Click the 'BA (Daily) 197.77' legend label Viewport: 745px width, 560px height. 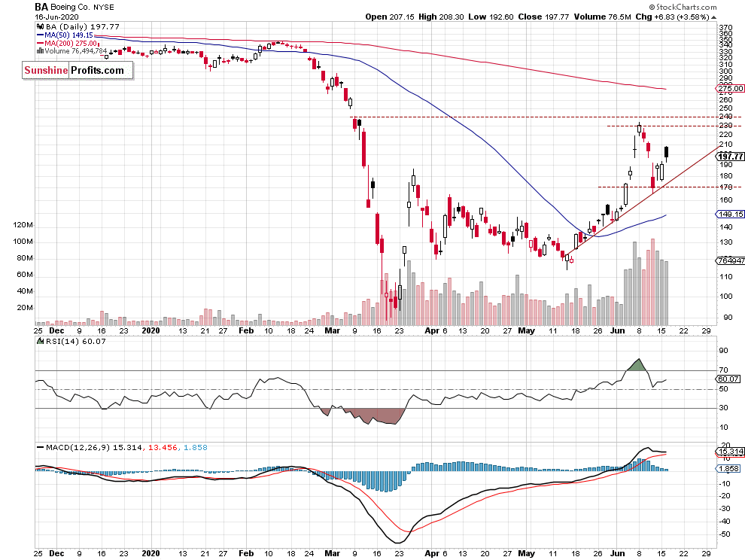[x=83, y=27]
